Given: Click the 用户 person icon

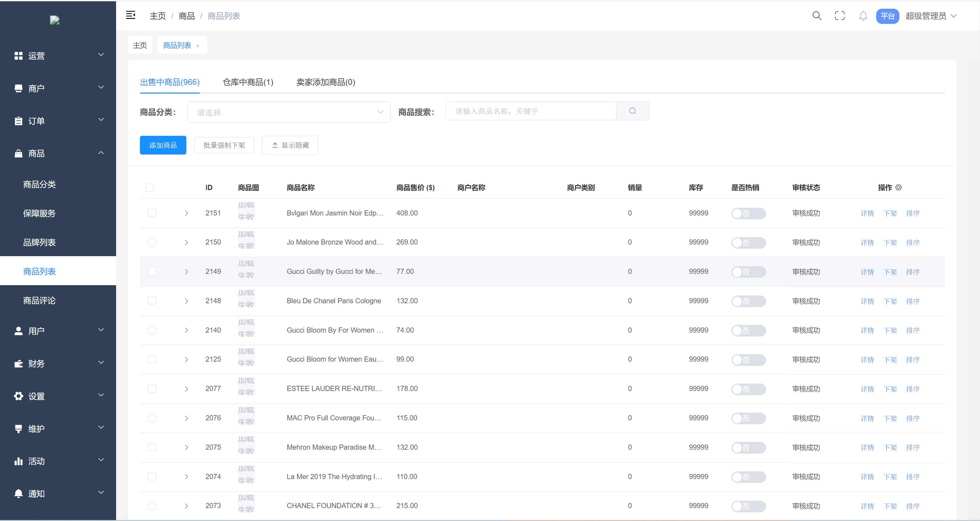Looking at the screenshot, I should pos(18,331).
